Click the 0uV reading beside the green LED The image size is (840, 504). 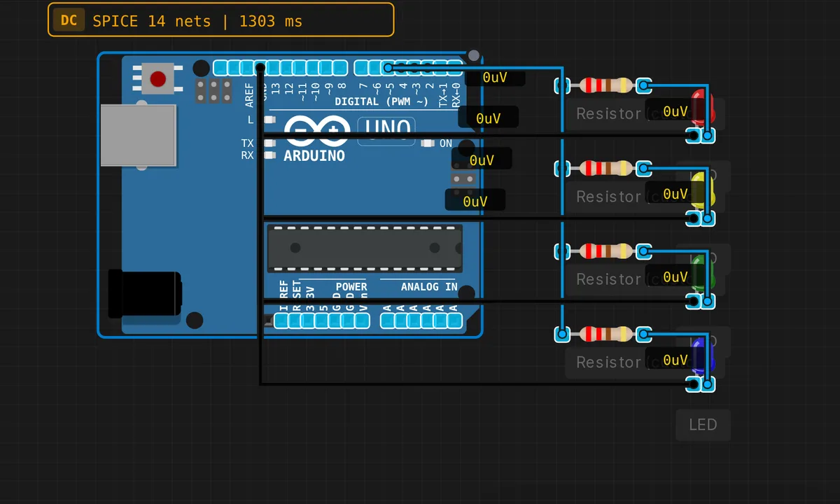[x=675, y=277]
